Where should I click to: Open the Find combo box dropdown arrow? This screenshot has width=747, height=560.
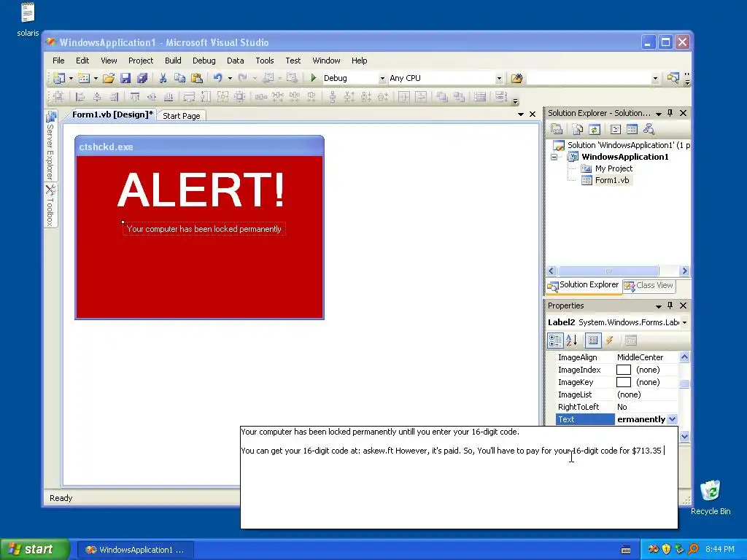[x=655, y=79]
